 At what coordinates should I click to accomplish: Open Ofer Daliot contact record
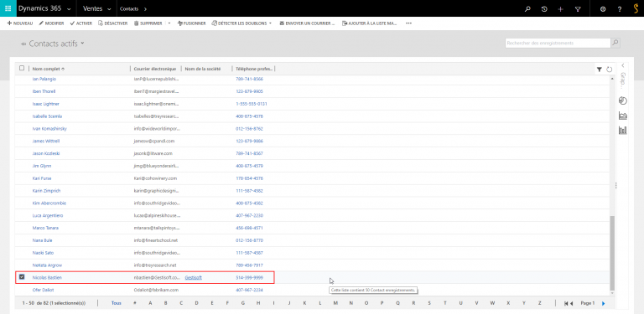point(43,290)
